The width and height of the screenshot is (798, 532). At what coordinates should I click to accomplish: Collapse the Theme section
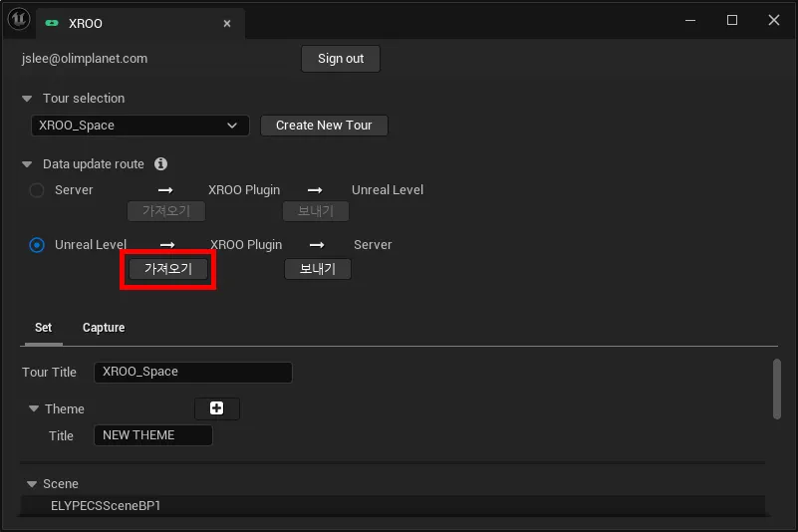(x=34, y=408)
